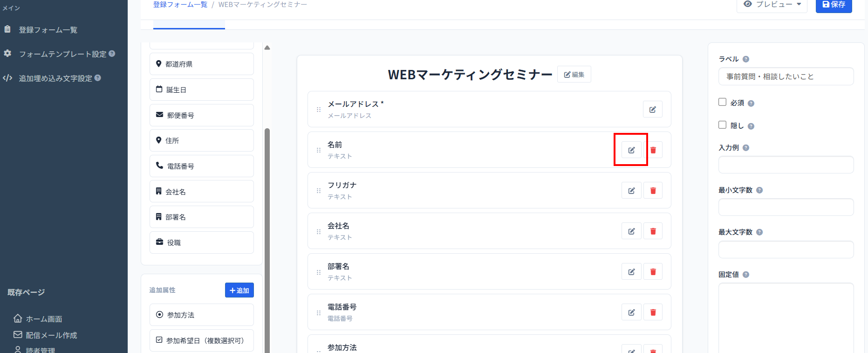The image size is (868, 353).
Task: Click edit icon for 名前 field
Action: [x=631, y=150]
